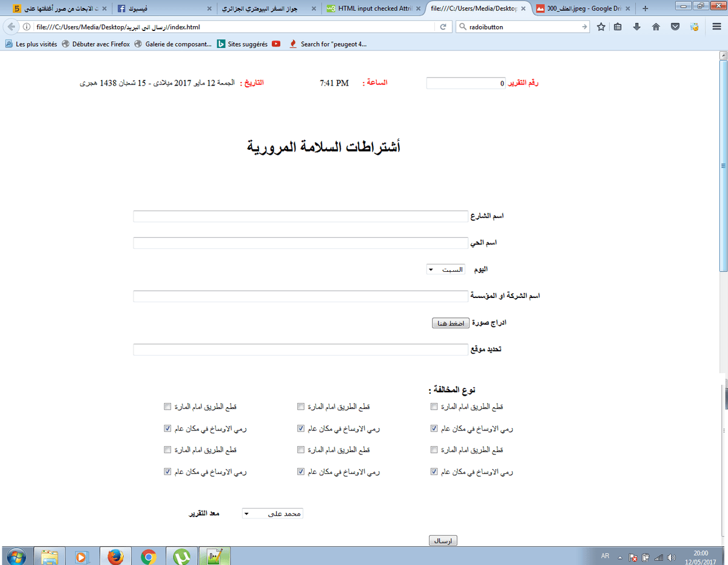Screen dimensions: 728x565
Task: Click the page vertical scrollbar thumb
Action: pos(723,167)
